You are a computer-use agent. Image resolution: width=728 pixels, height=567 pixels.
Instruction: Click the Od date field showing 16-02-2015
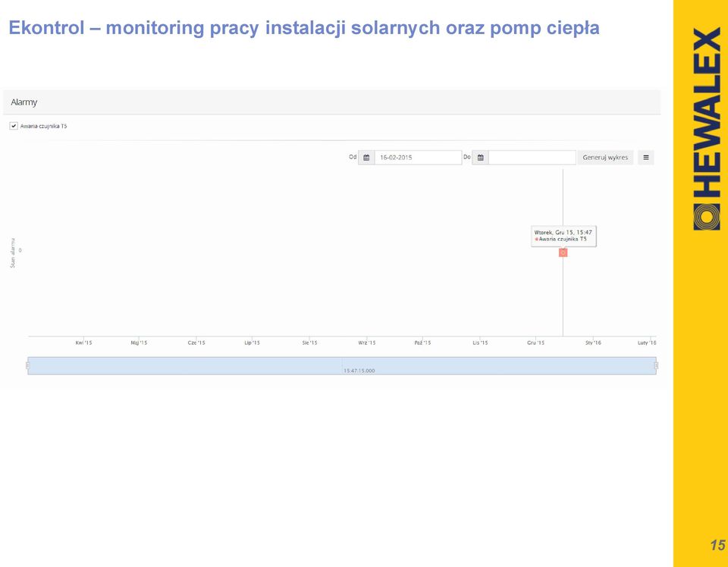click(418, 158)
